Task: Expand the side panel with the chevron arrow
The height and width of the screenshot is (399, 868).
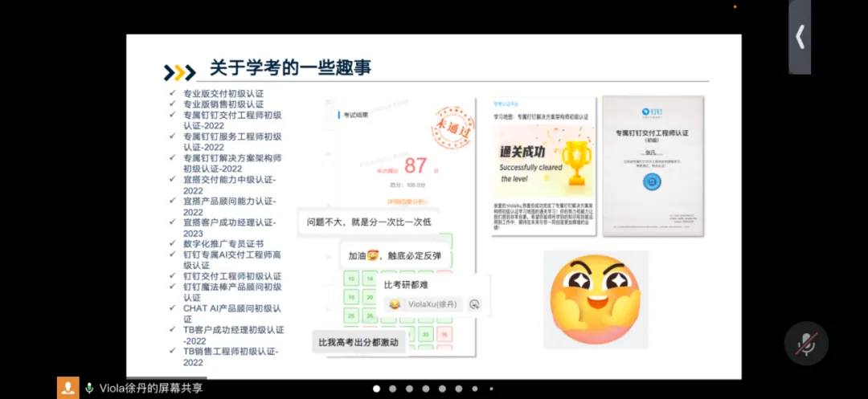Action: pos(800,38)
